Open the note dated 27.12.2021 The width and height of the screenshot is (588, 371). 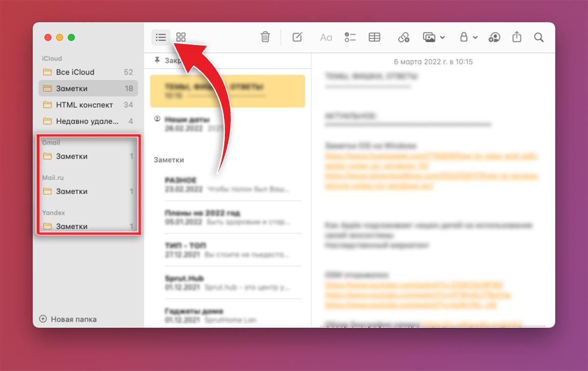(227, 250)
